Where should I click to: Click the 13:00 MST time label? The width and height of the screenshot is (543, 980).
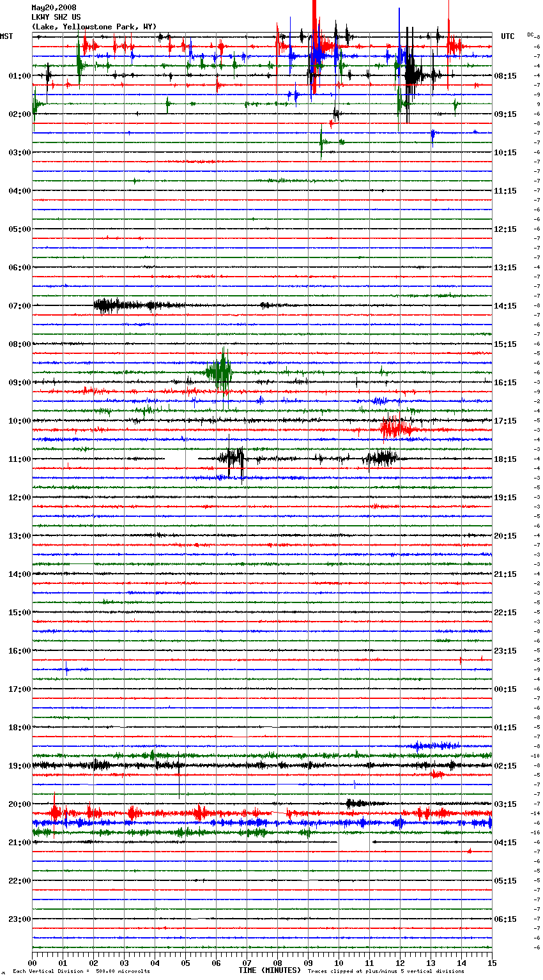(20, 536)
